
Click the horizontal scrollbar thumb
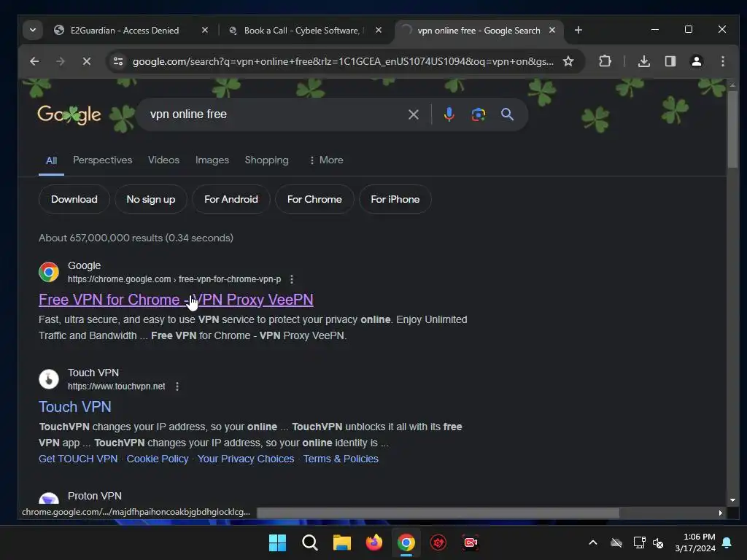click(438, 513)
